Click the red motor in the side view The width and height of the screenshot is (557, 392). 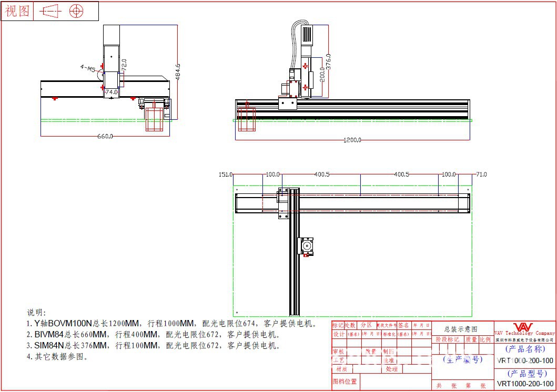pos(154,118)
